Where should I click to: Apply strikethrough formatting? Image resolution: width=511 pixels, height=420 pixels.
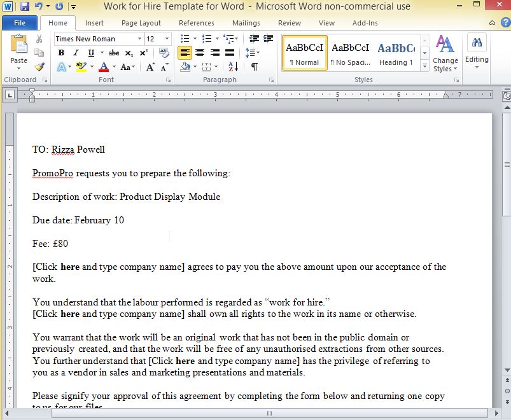pos(114,53)
